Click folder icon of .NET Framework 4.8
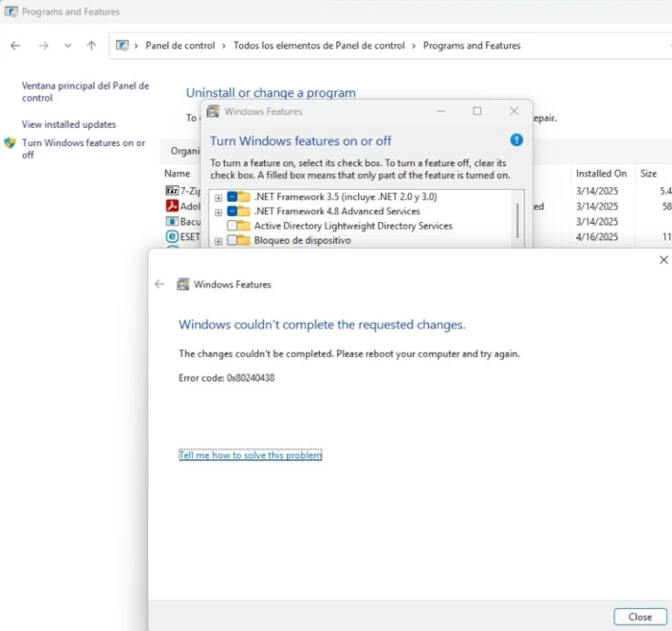The height and width of the screenshot is (631, 672). tap(244, 211)
